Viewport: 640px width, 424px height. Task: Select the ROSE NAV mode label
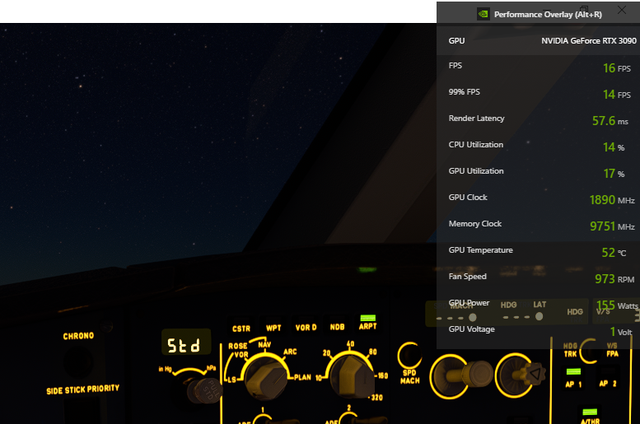tap(264, 345)
